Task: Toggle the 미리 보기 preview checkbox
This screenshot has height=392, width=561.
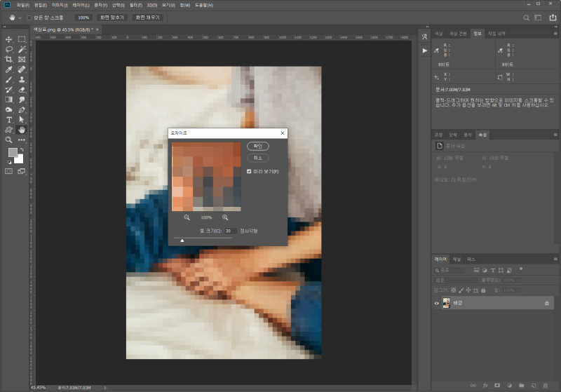Action: point(249,171)
